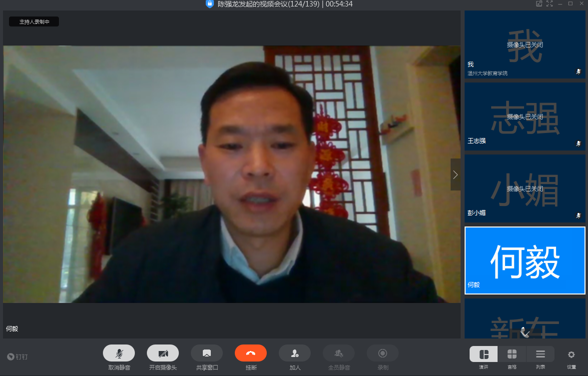Viewport: 588px width, 376px height.
Task: Turn on camera via 开启摄像头
Action: 163,353
